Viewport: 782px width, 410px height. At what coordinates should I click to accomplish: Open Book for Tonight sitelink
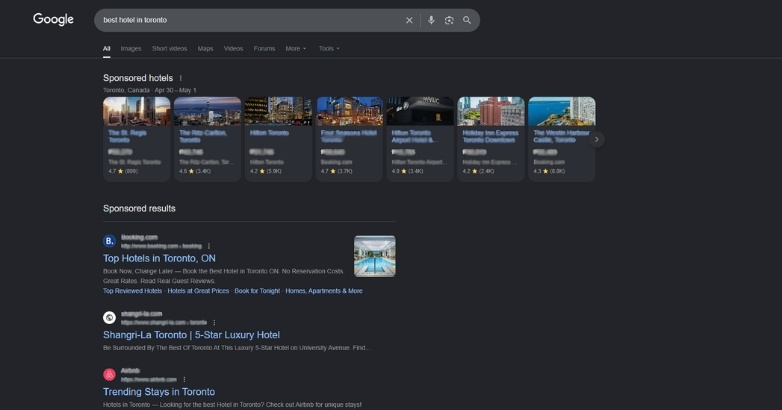tap(257, 291)
